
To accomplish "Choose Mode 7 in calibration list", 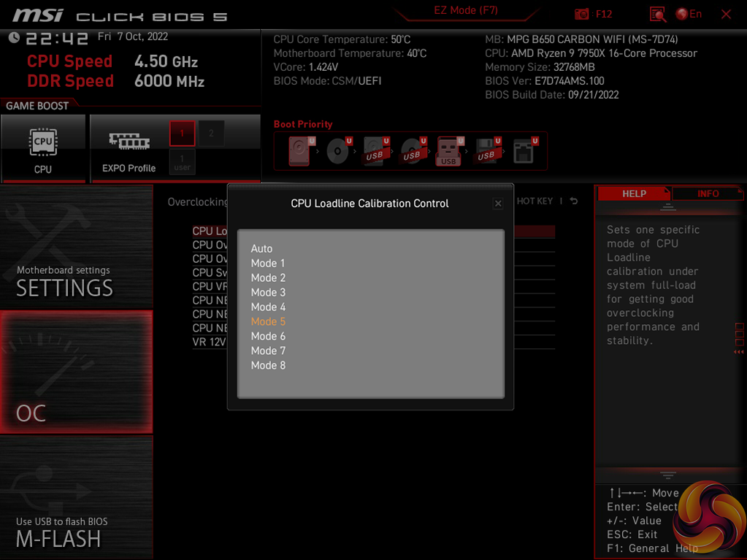I will (x=268, y=351).
